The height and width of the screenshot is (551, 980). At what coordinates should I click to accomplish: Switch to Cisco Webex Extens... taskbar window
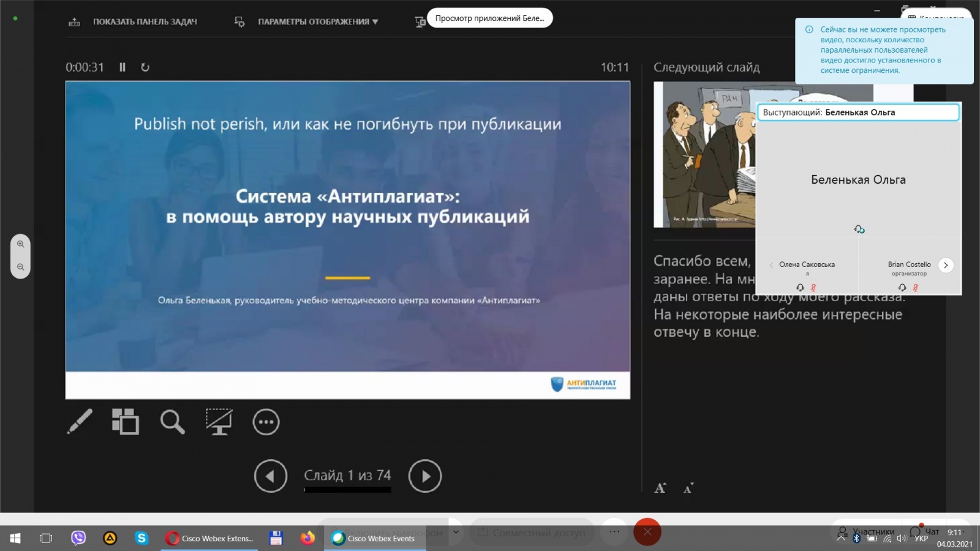(x=209, y=538)
